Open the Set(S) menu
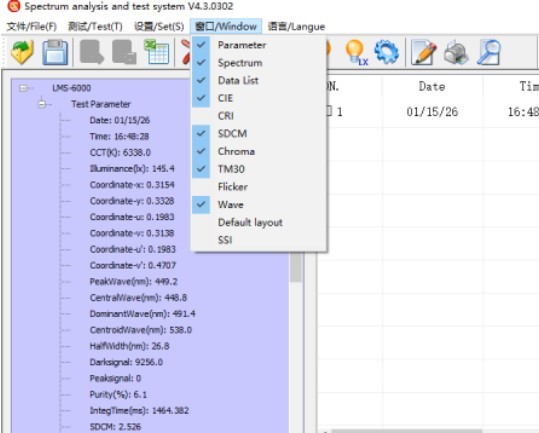Viewport: 539px width, 433px height. click(x=159, y=26)
